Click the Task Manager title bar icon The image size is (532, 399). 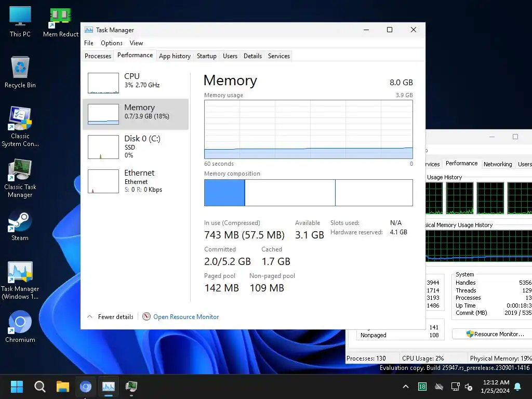89,30
